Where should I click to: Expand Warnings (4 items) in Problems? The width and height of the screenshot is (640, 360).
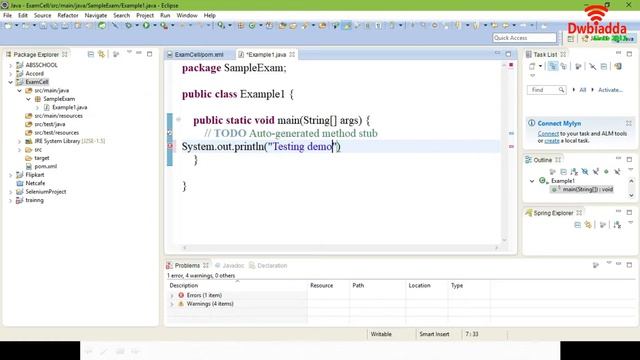(x=172, y=304)
